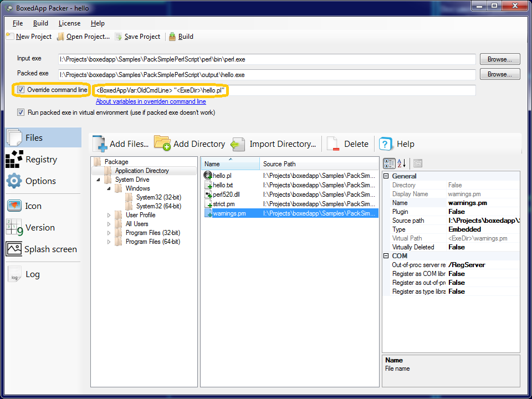Uncheck the Override command line checkbox
Viewport: 532px width, 399px height.
tap(21, 89)
